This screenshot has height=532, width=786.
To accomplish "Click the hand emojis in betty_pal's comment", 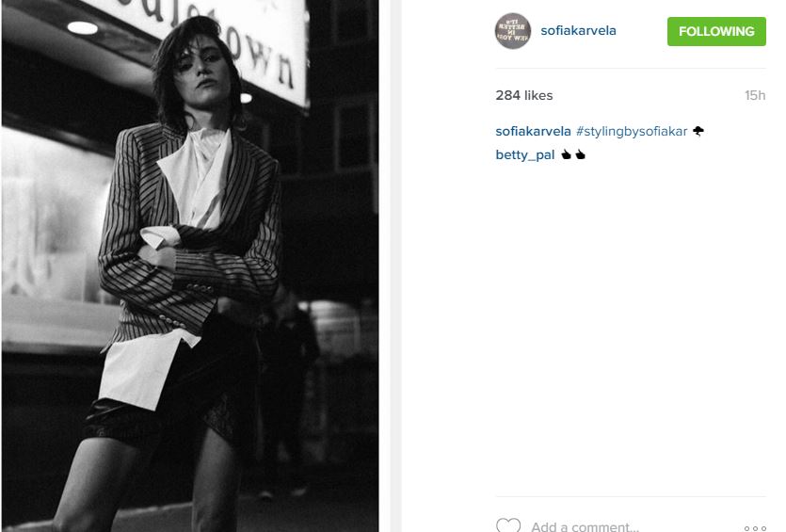I will click(573, 154).
